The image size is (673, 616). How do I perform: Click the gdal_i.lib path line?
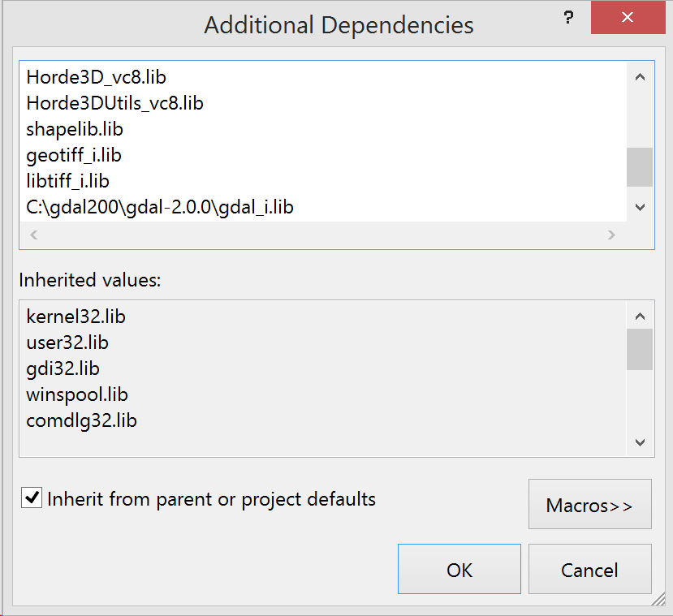coord(160,207)
